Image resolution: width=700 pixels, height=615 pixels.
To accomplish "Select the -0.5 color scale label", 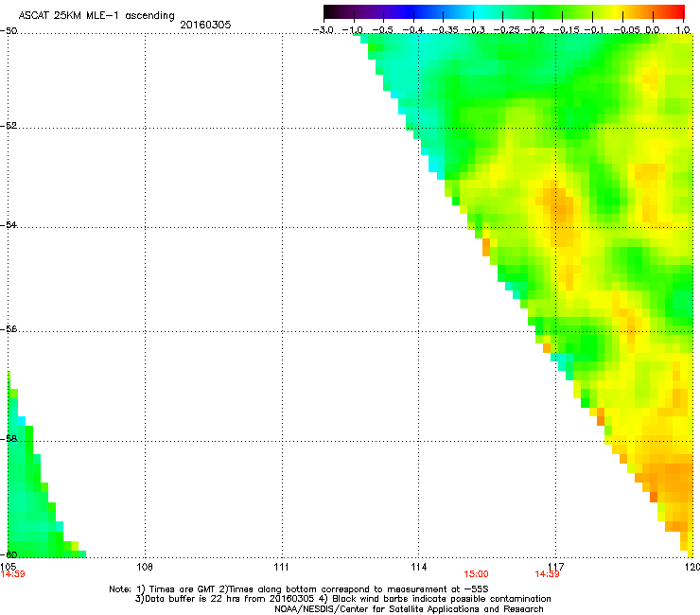I will point(382,30).
